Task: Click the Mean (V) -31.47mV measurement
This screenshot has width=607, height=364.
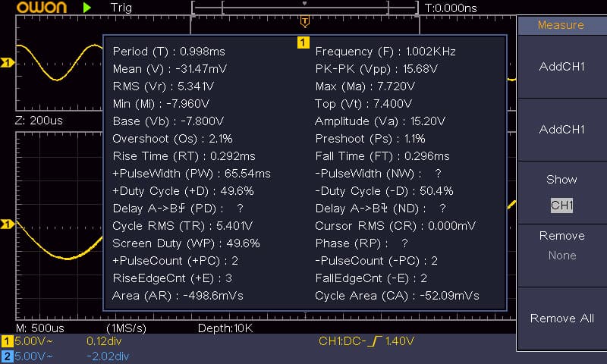Action: coord(170,69)
